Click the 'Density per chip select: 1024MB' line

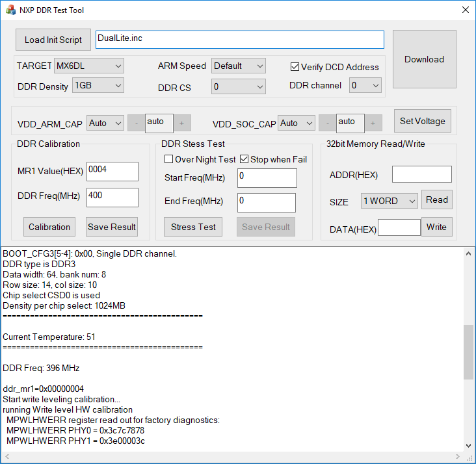64,305
